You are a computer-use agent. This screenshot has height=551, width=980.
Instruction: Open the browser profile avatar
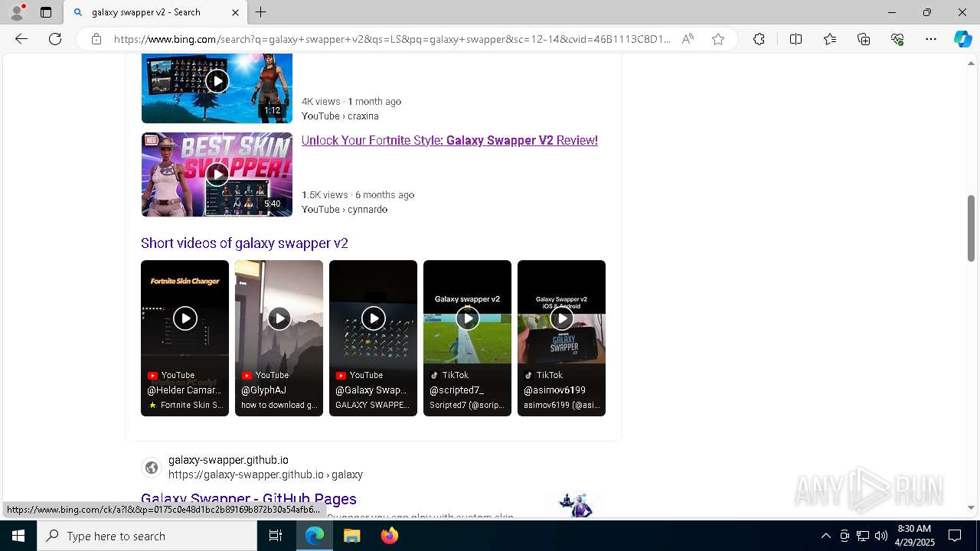click(x=17, y=12)
